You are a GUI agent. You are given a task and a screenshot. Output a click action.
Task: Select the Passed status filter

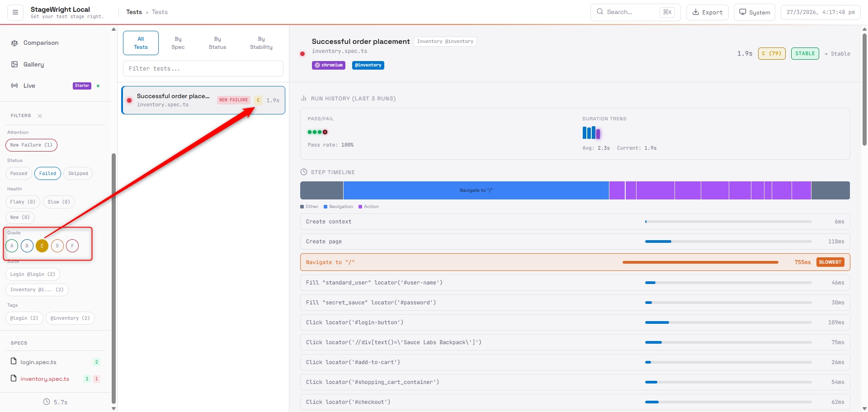(x=19, y=173)
